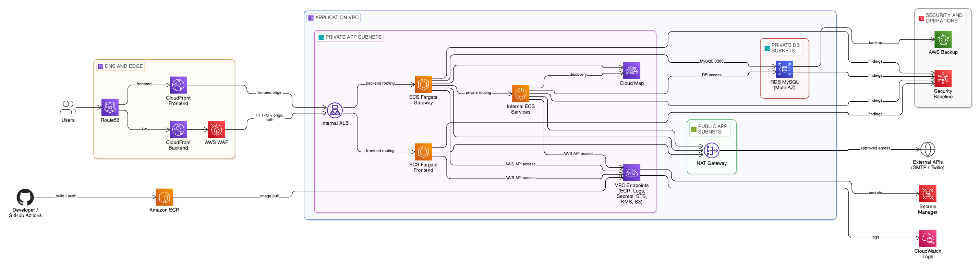Select the 'backend routing' edge label
This screenshot has height=264, width=980.
(380, 83)
